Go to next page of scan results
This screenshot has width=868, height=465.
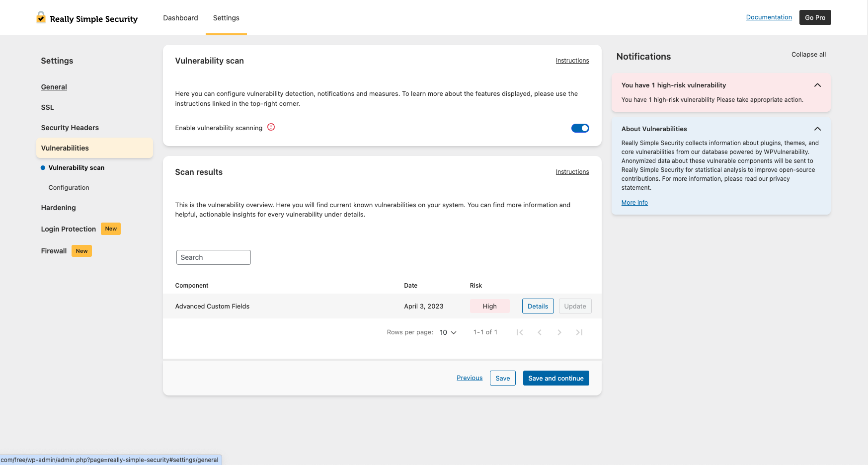(559, 332)
